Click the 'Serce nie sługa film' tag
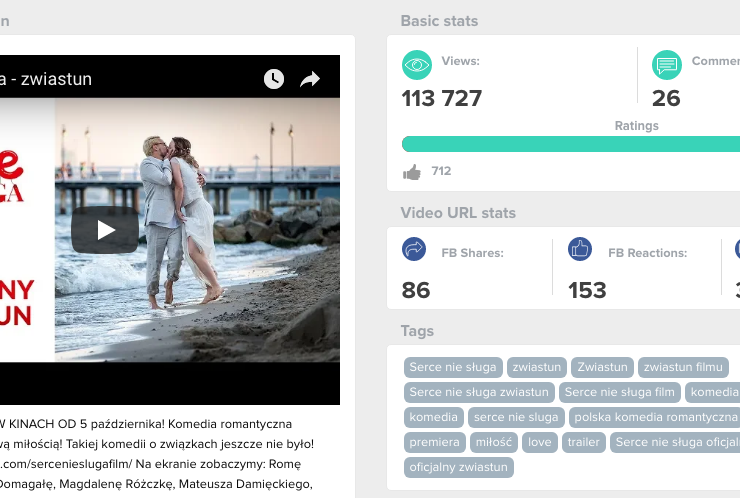Image resolution: width=740 pixels, height=498 pixels. point(620,393)
